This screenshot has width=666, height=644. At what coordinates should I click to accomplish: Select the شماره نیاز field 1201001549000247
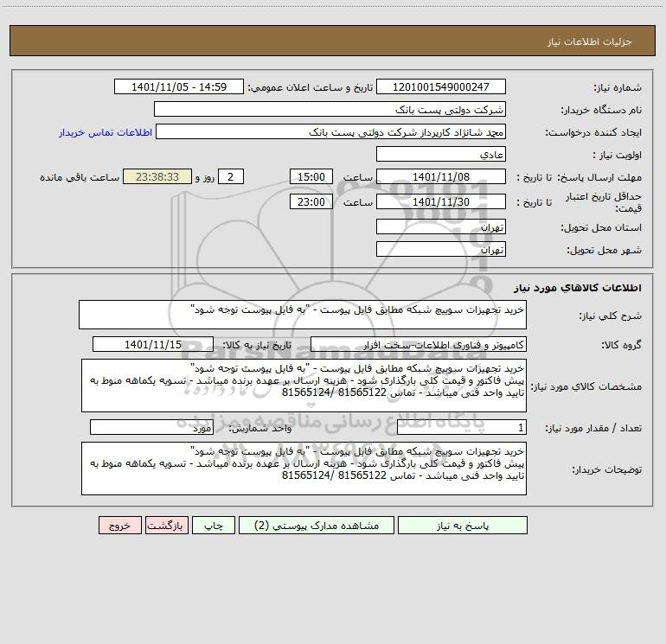point(441,86)
